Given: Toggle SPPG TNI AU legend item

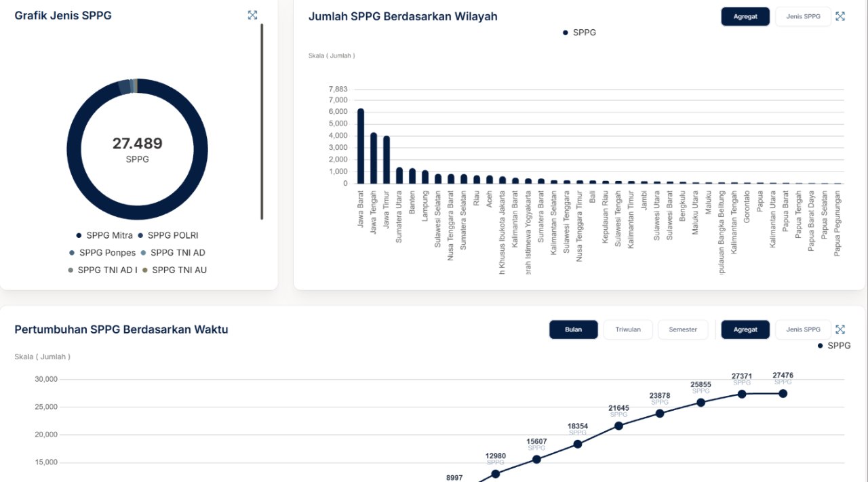Looking at the screenshot, I should pos(174,270).
